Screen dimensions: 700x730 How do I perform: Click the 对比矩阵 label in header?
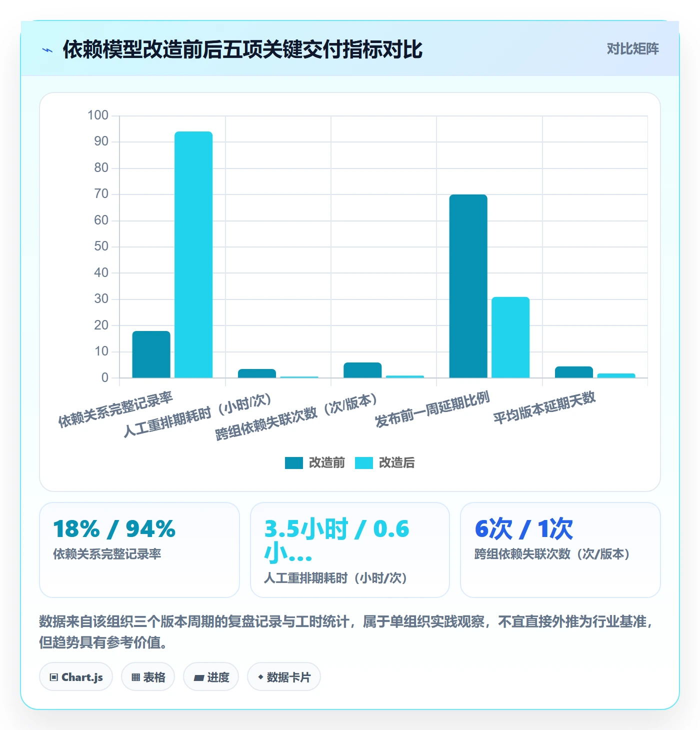tap(632, 49)
